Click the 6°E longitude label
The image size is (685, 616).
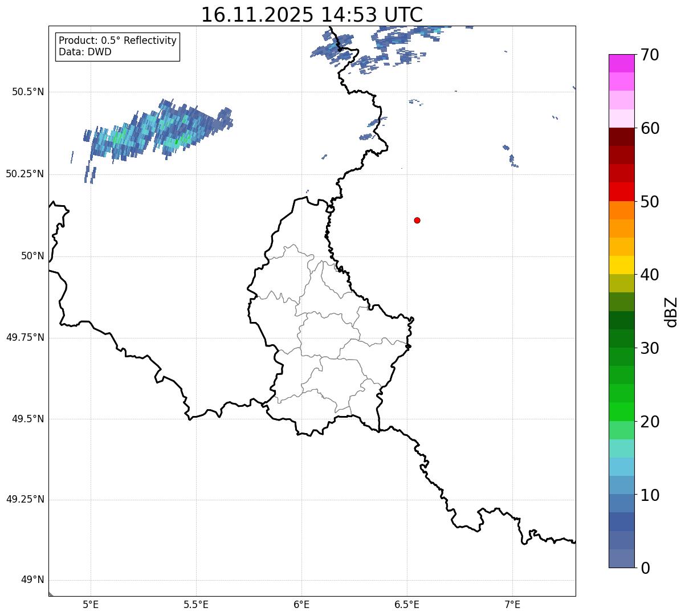(301, 604)
